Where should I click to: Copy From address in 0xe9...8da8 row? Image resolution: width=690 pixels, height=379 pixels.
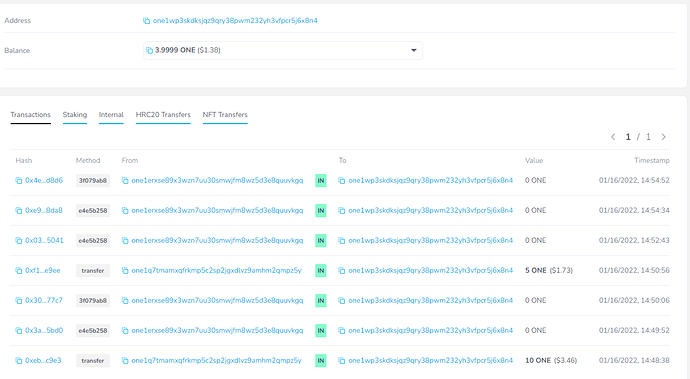click(x=125, y=210)
